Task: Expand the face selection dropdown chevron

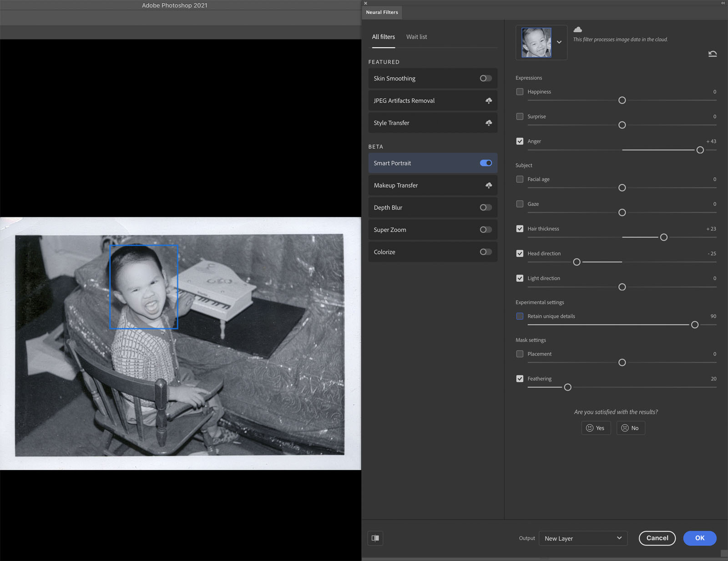Action: [559, 42]
